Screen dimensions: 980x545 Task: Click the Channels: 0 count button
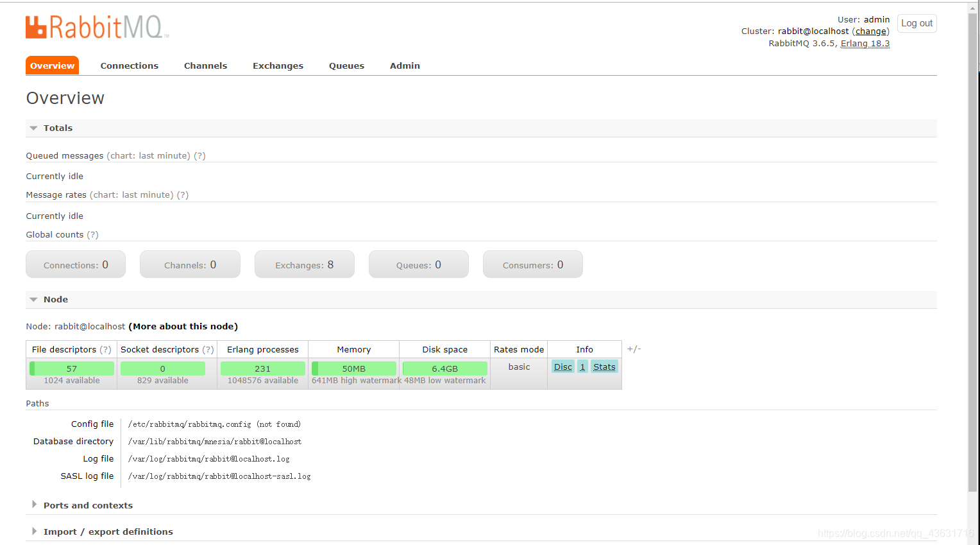(x=190, y=264)
